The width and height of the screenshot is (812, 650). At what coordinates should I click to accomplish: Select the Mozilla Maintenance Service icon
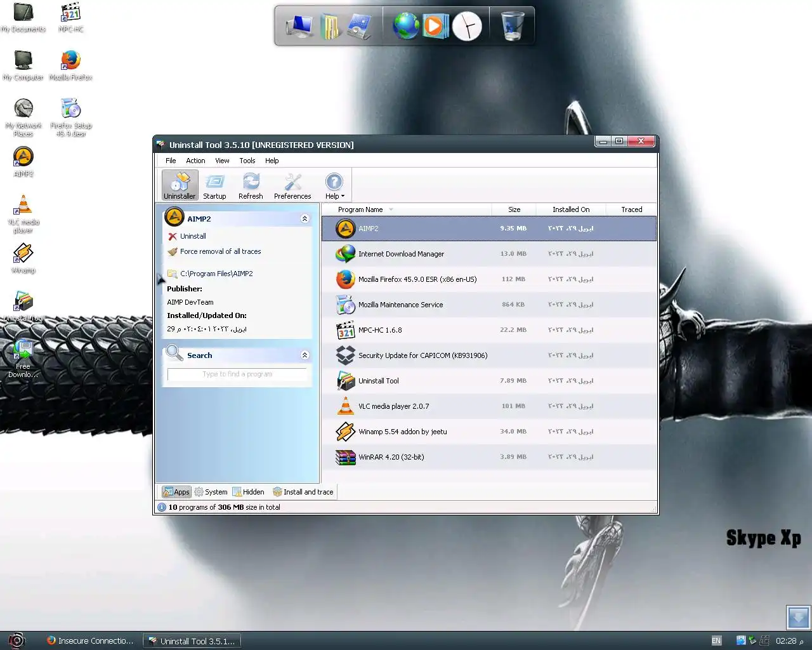[346, 305]
